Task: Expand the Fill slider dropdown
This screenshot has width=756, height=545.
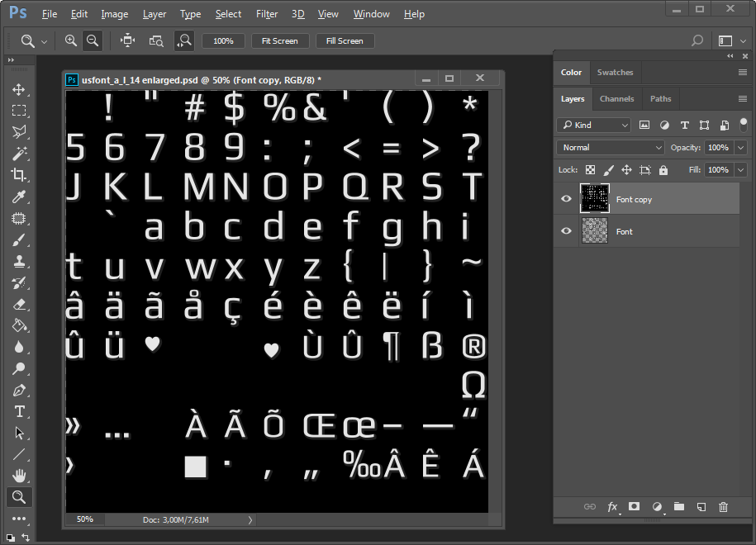Action: (741, 169)
